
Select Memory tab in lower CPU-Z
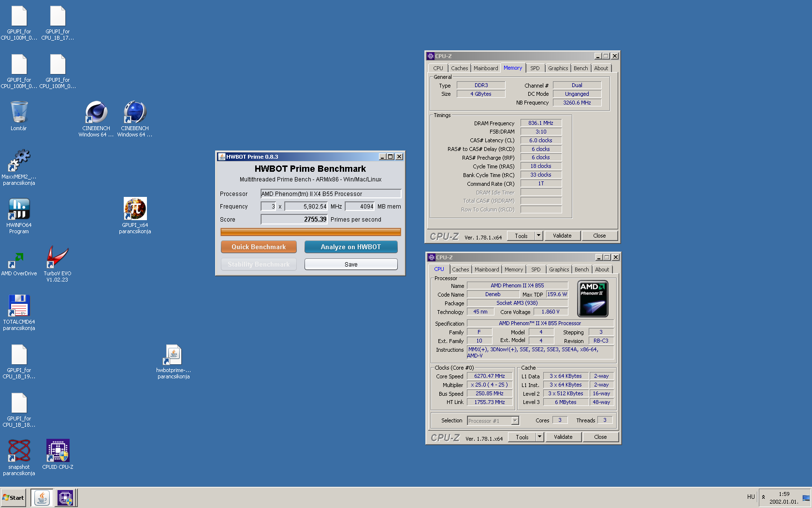(513, 269)
